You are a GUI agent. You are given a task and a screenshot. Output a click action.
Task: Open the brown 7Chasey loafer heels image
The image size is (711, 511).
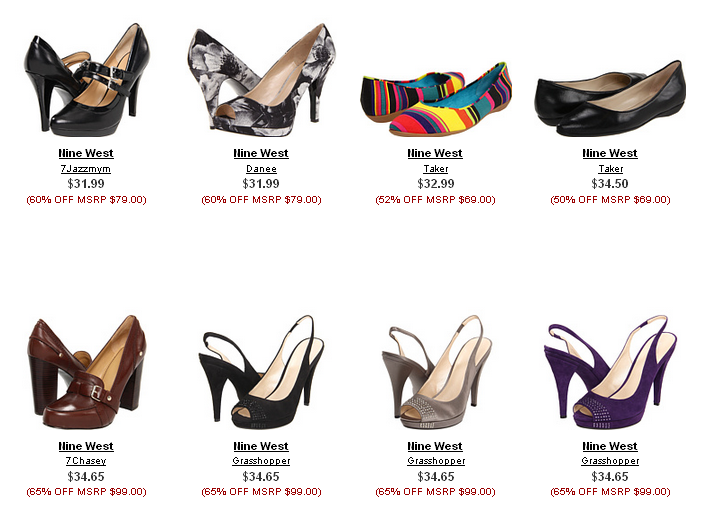(x=87, y=372)
